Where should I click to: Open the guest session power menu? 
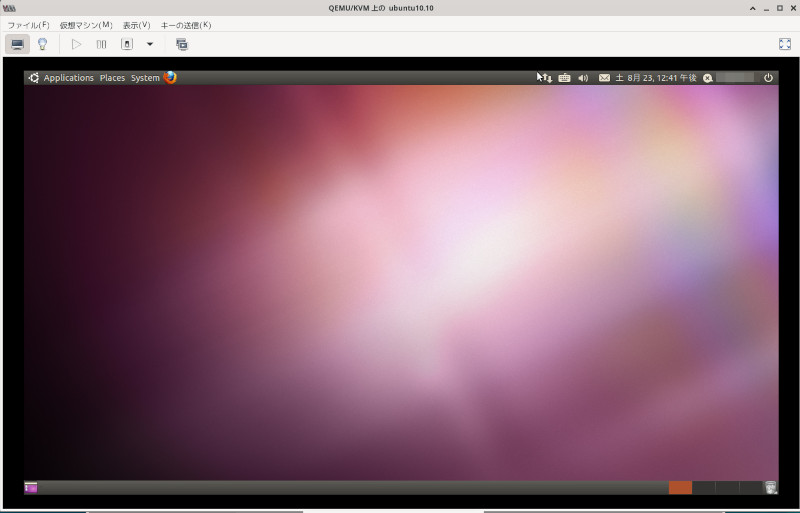tap(768, 78)
